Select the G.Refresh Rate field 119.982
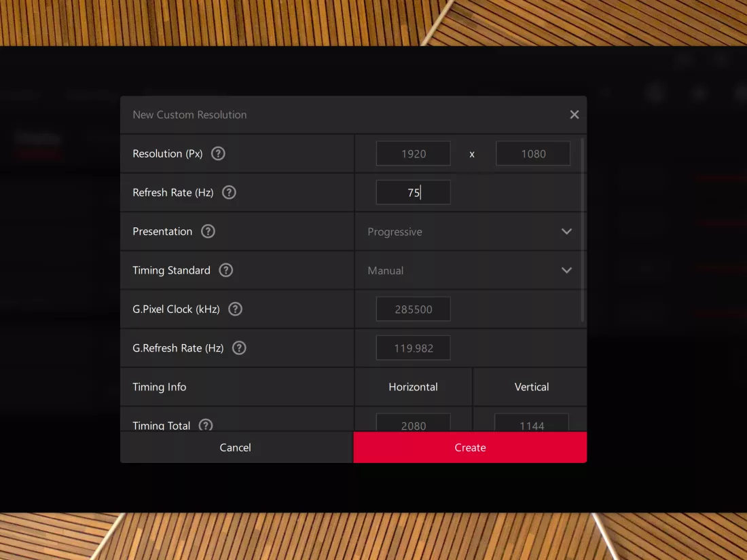The height and width of the screenshot is (560, 747). tap(413, 348)
